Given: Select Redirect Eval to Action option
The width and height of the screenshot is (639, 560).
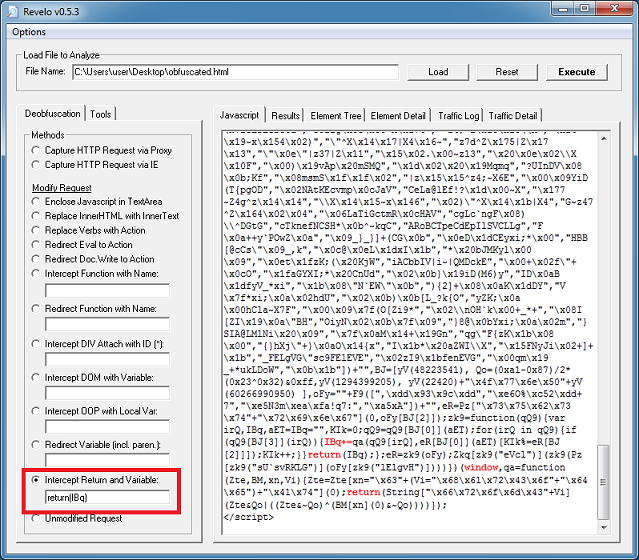Looking at the screenshot, I should click(37, 245).
